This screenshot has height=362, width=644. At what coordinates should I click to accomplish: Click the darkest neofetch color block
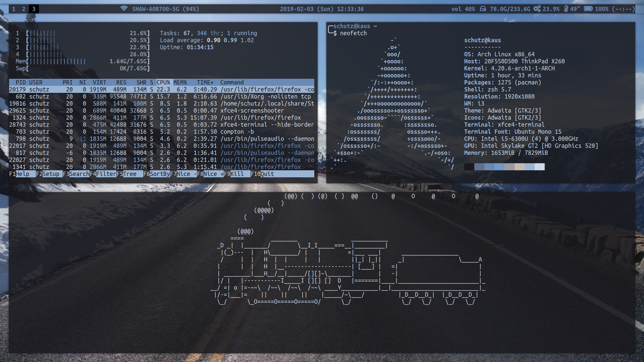pyautogui.click(x=469, y=167)
